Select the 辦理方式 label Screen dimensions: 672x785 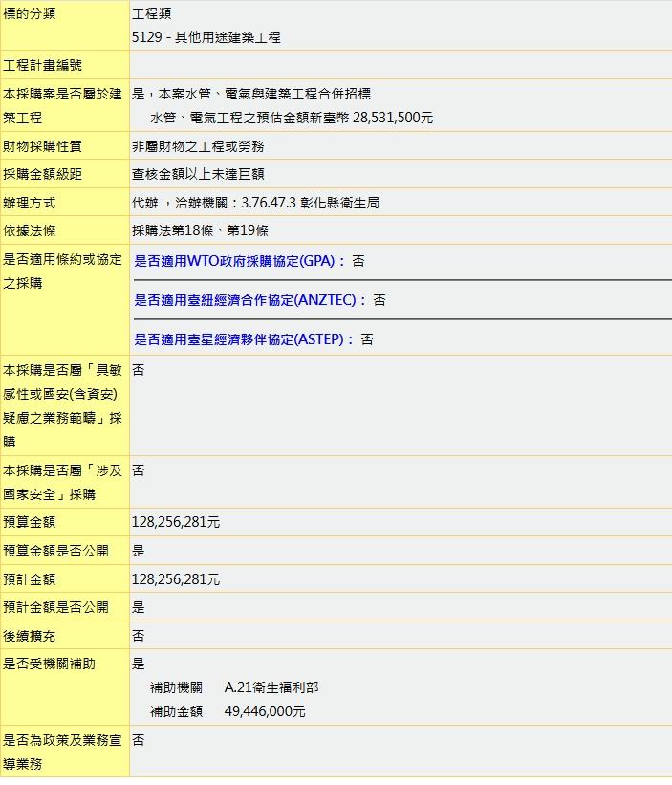click(x=29, y=203)
